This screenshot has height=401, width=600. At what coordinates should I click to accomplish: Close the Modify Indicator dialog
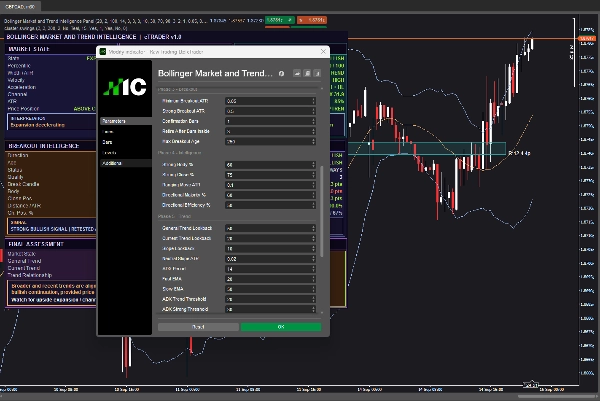(323, 51)
